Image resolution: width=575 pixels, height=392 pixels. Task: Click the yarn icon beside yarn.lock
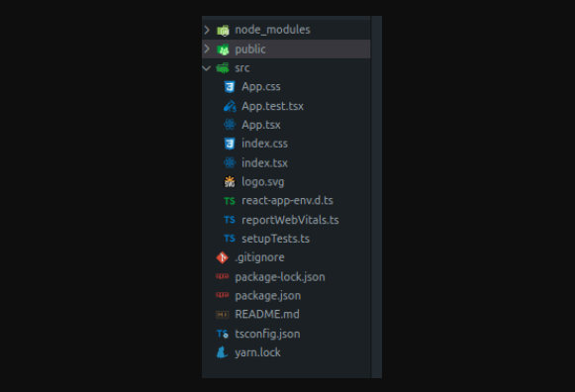tap(223, 352)
